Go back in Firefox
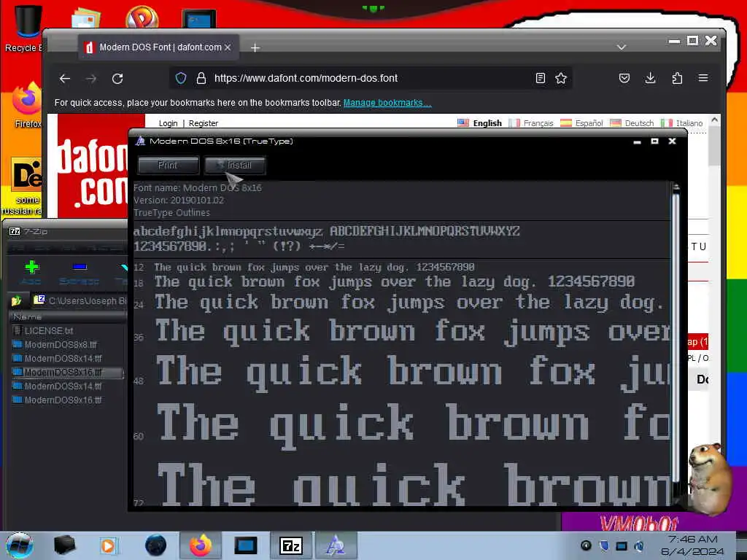 [65, 79]
